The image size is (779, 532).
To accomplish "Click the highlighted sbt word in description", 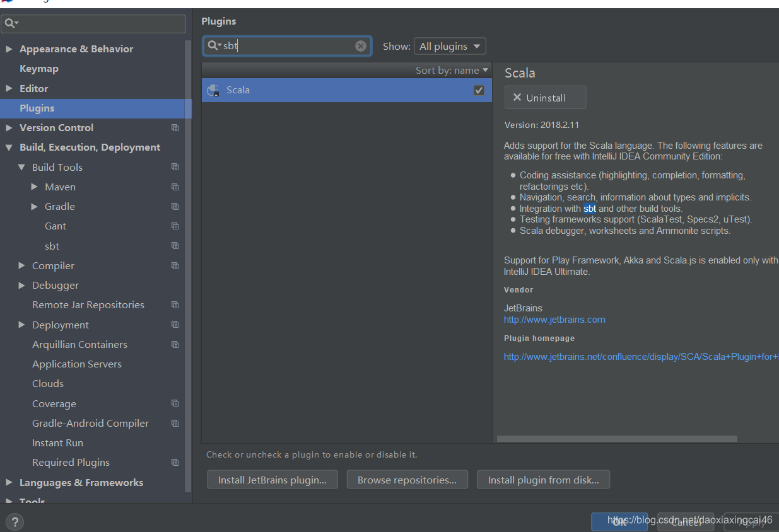I will [590, 209].
